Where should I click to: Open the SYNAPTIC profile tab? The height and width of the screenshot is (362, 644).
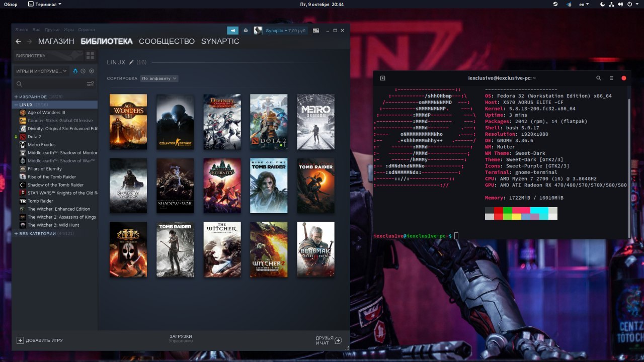(220, 41)
